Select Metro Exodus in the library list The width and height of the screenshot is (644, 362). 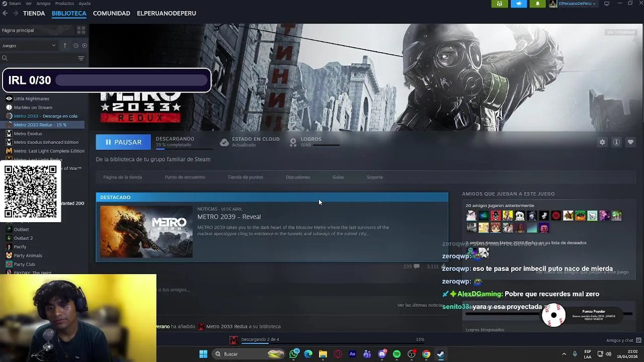pyautogui.click(x=28, y=134)
